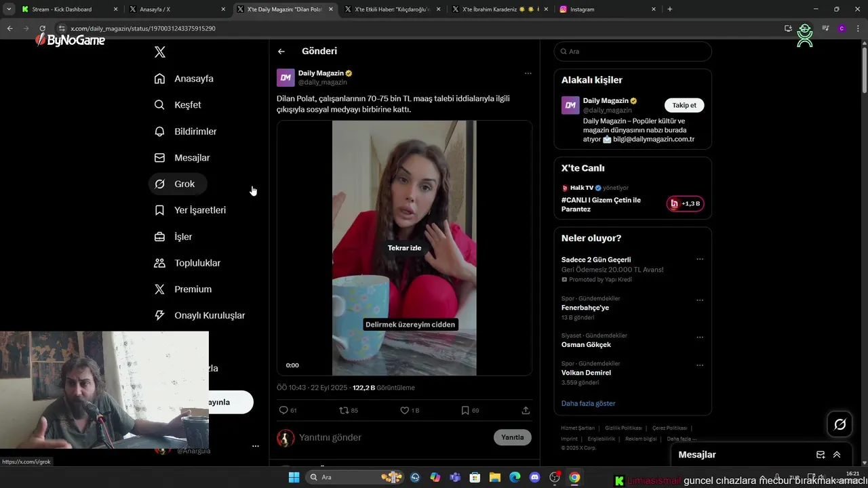This screenshot has height=488, width=868.
Task: Click the Yanıtla button
Action: pyautogui.click(x=512, y=437)
